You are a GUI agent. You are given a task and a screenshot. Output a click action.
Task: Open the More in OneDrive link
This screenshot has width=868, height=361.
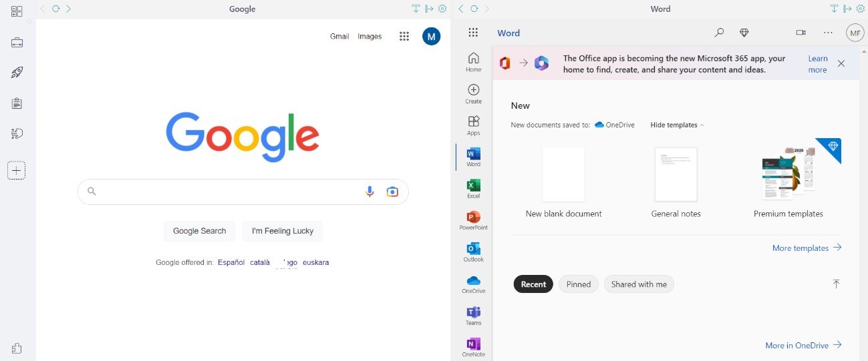[803, 345]
